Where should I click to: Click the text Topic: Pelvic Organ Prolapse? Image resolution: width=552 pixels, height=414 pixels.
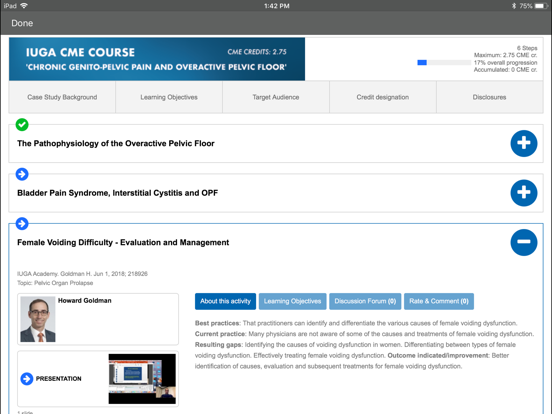click(55, 283)
